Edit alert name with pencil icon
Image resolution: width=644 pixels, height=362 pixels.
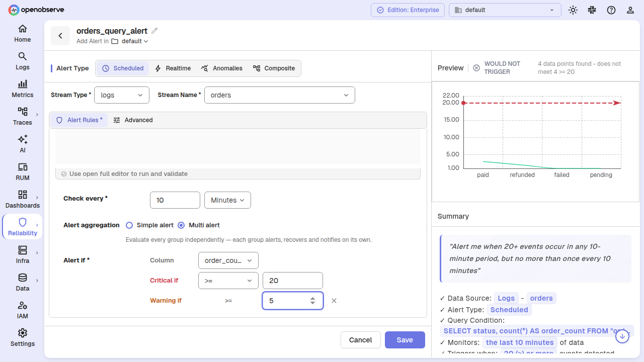[x=154, y=31]
